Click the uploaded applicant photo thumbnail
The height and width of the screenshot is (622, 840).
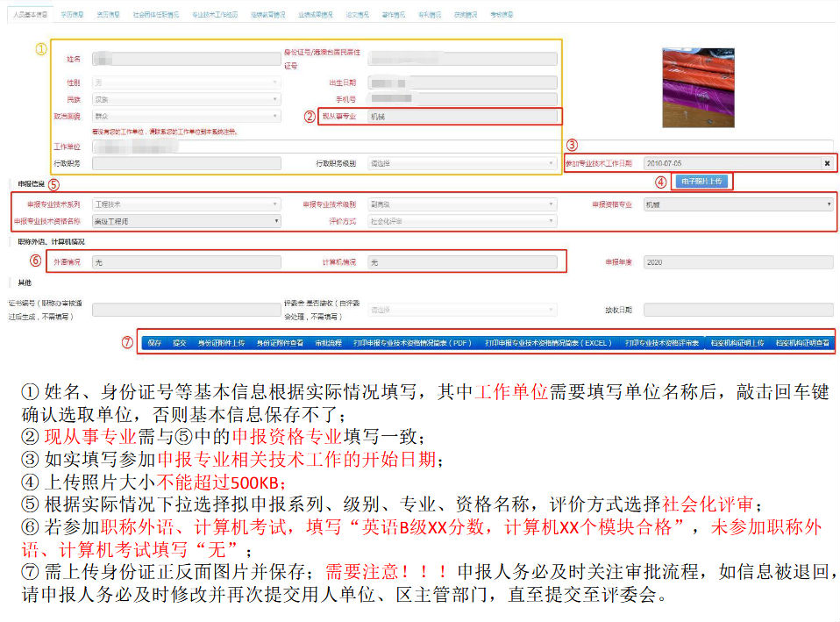point(698,88)
